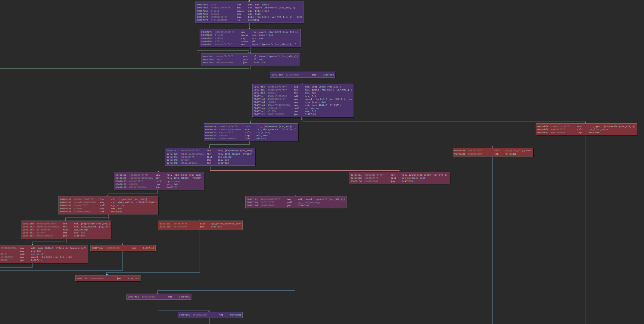Select address 00407b61 at block start
Viewport: 644px width, 324px height.
[202, 5]
